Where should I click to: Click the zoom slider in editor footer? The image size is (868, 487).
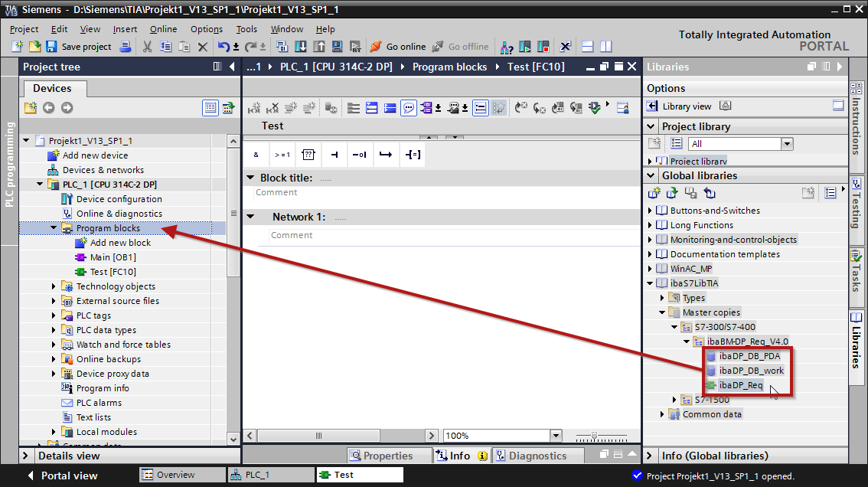(594, 436)
